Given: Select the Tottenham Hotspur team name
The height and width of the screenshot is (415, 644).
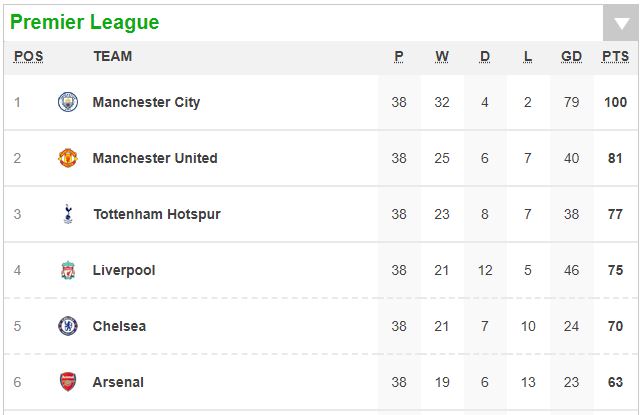Looking at the screenshot, I should (157, 214).
